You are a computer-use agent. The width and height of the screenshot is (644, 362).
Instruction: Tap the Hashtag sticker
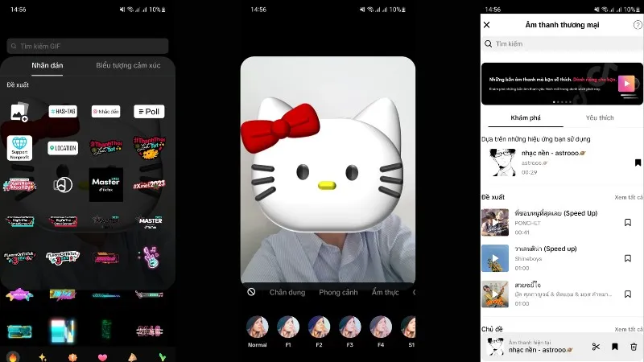click(63, 112)
